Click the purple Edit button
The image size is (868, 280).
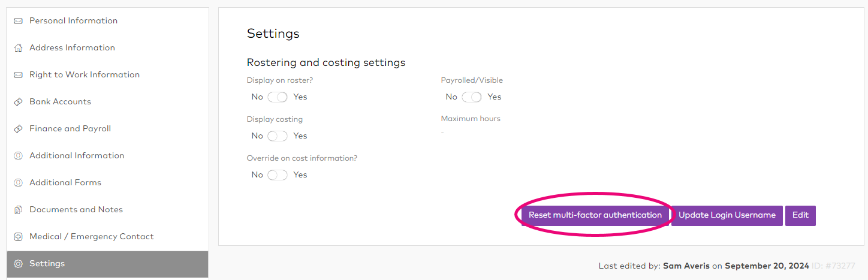coord(800,215)
